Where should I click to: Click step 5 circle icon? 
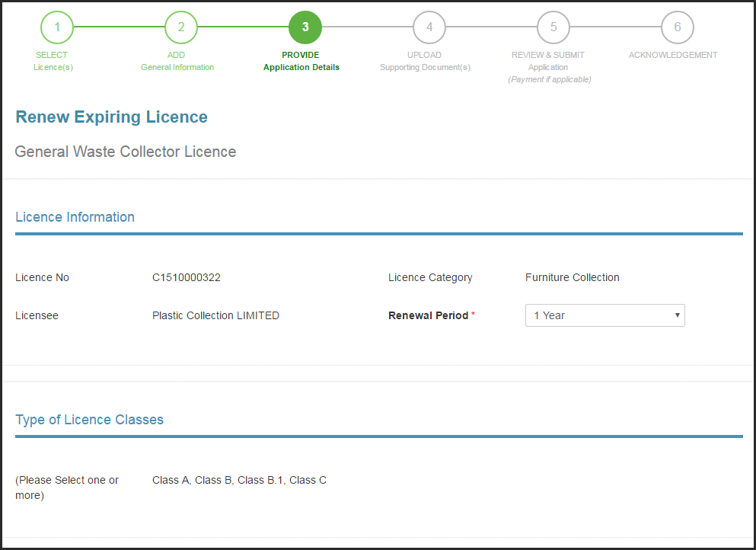pyautogui.click(x=553, y=27)
